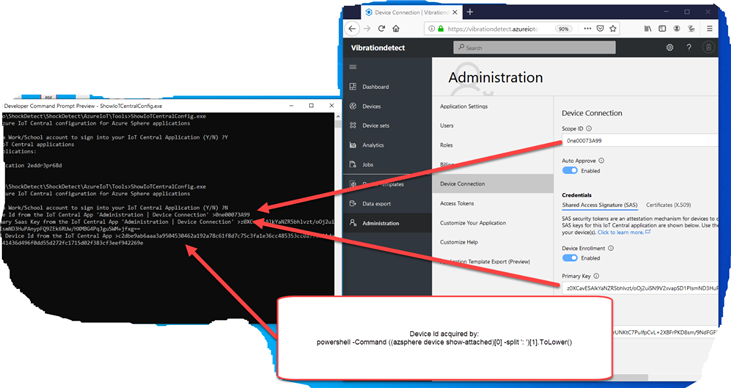Click the Primary Key field

[x=640, y=288]
